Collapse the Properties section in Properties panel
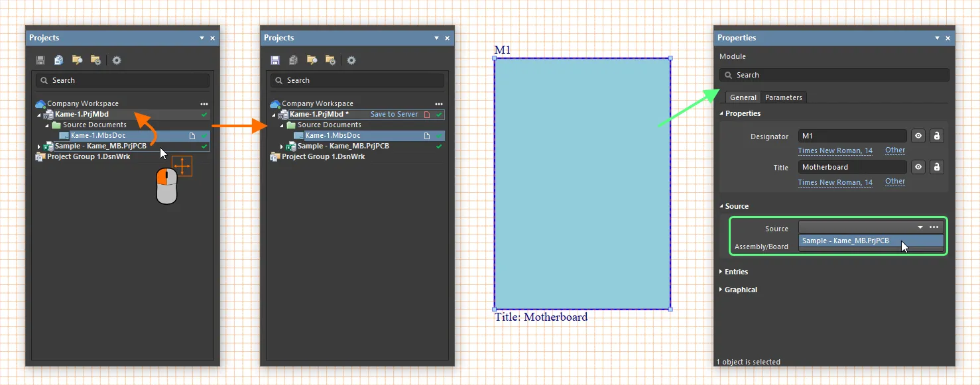Viewport: 980px width, 385px height. (x=721, y=114)
